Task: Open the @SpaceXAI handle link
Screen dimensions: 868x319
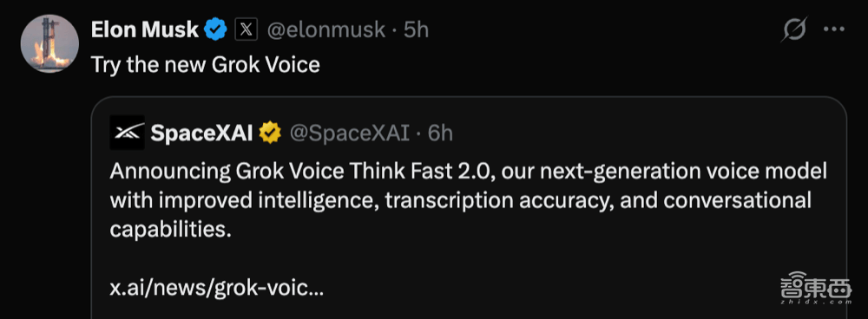Action: click(x=349, y=133)
